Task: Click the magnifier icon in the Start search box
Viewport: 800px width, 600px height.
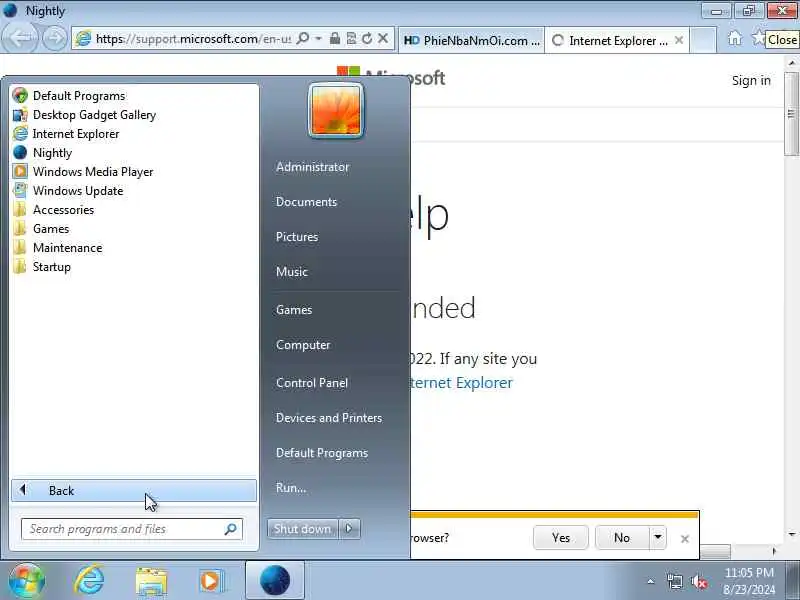Action: pyautogui.click(x=231, y=529)
